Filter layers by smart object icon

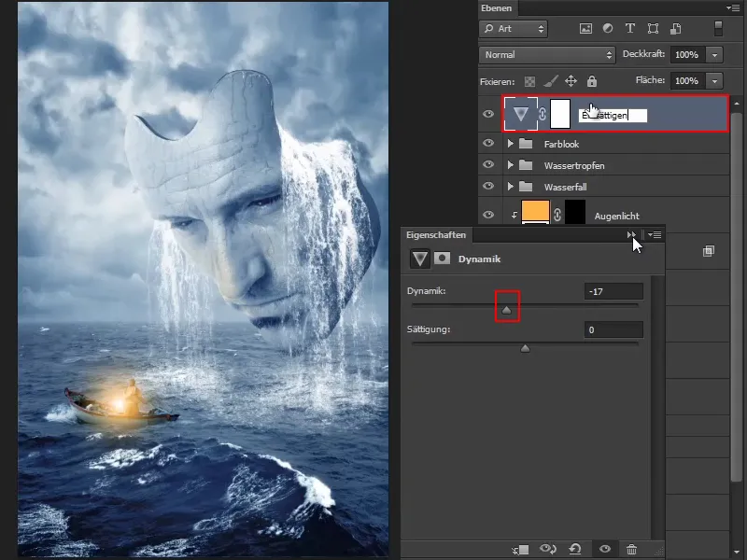[x=675, y=29]
